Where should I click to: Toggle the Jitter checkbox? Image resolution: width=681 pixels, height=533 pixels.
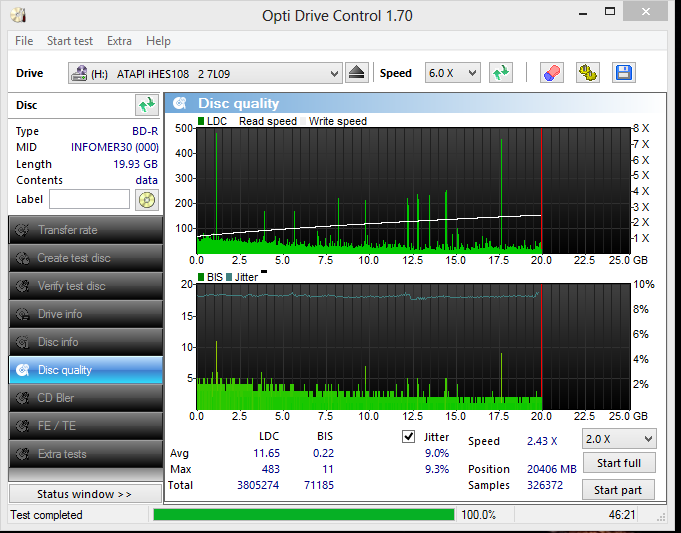click(408, 437)
